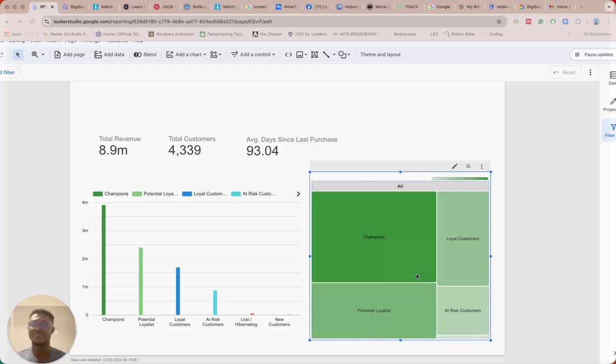Click the pencil edit icon on treemap
Image resolution: width=616 pixels, height=364 pixels.
point(455,166)
